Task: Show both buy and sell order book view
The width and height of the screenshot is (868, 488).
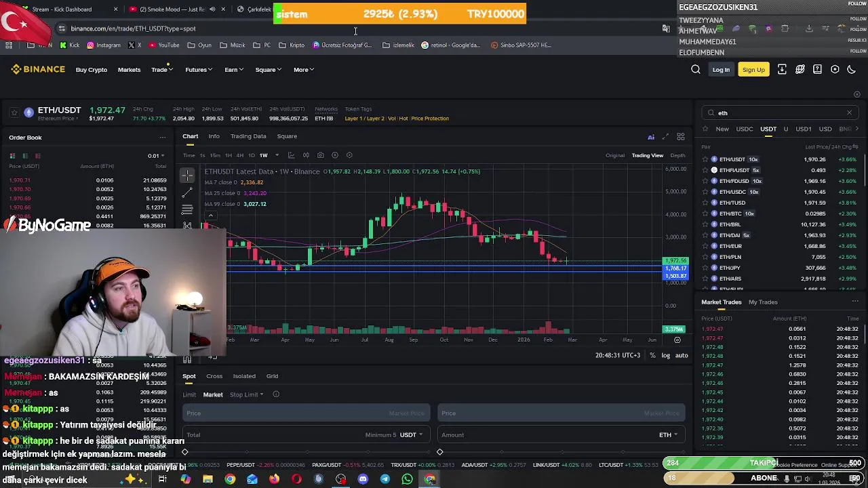Action: pos(12,156)
